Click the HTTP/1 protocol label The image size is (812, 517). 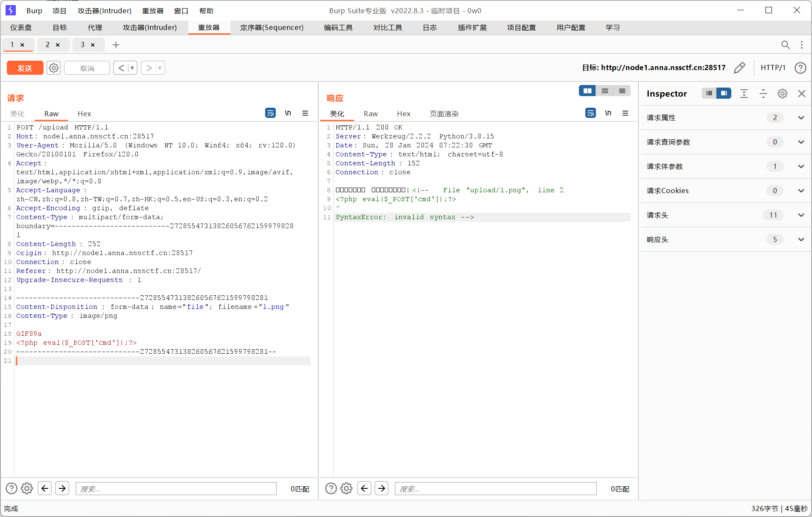773,68
